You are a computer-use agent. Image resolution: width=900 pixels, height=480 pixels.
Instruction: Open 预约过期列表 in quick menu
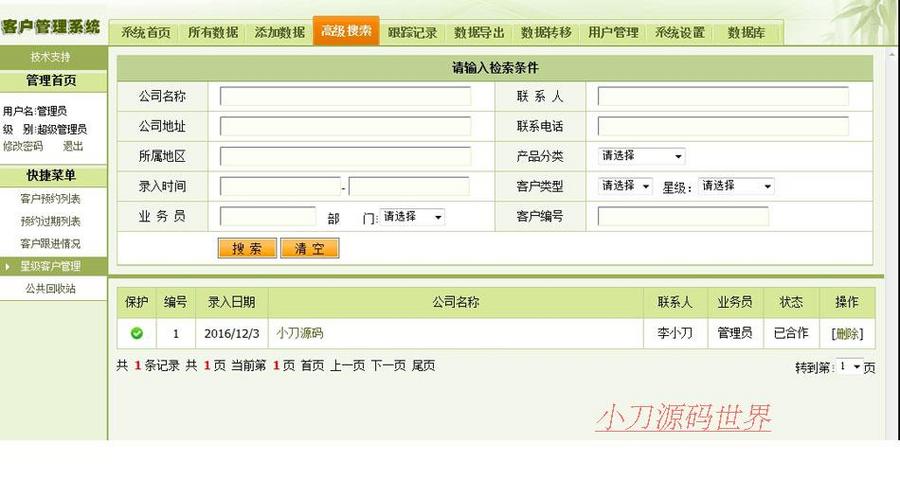pos(51,221)
